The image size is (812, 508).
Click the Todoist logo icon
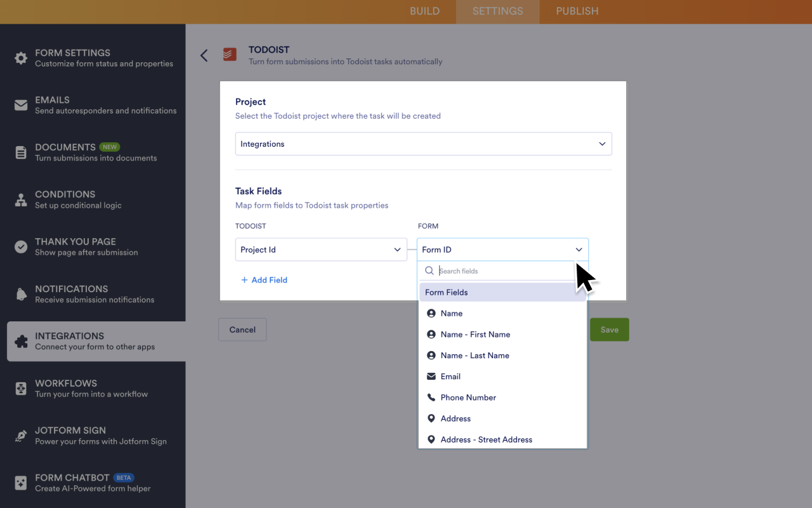[x=230, y=55]
